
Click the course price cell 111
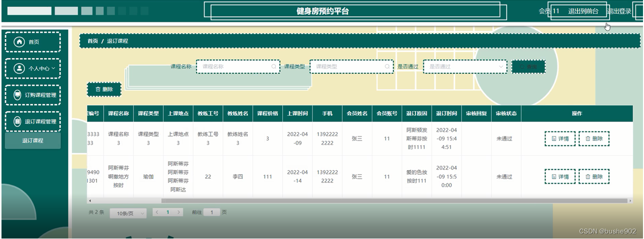[x=268, y=176]
